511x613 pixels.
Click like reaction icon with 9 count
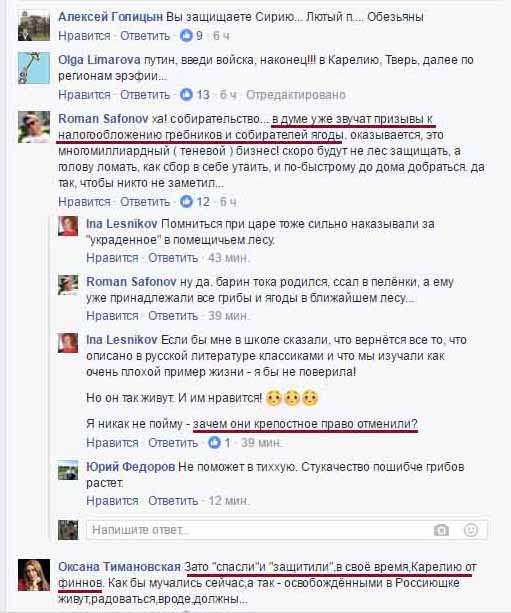point(186,36)
